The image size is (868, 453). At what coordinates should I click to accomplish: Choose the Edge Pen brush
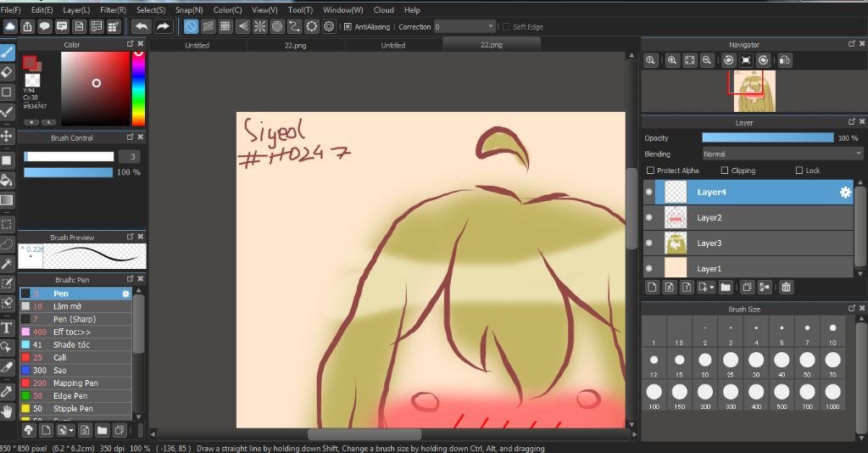(x=75, y=395)
